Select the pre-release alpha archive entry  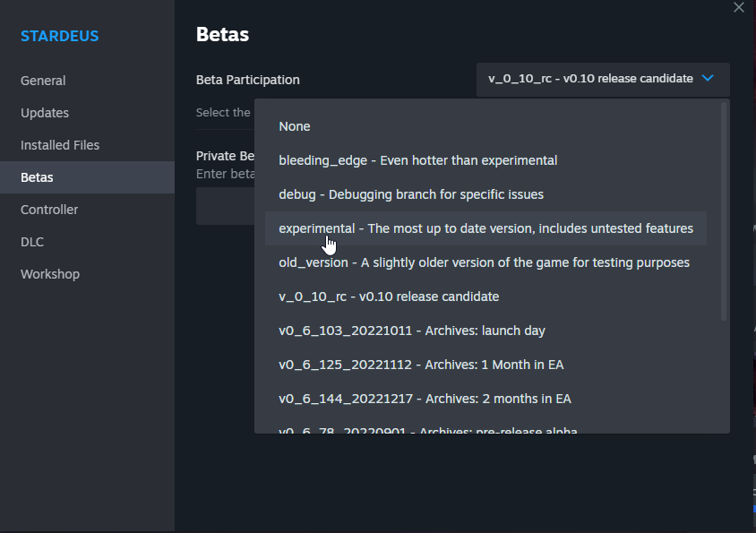(485, 428)
